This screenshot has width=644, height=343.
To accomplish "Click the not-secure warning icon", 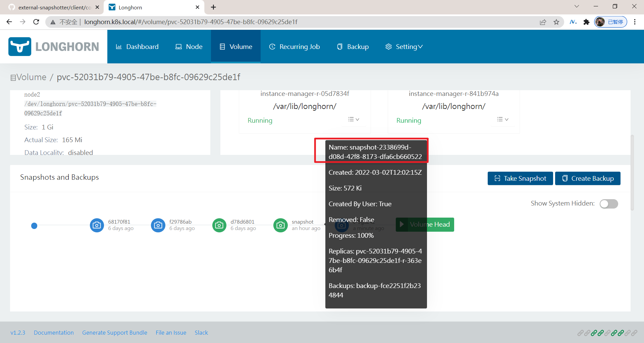I will (53, 22).
